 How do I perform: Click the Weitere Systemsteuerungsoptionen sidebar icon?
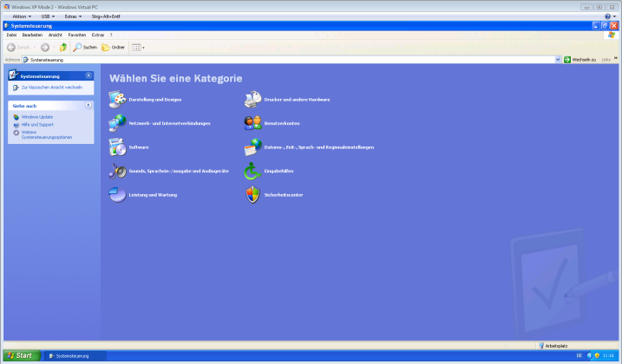click(16, 133)
